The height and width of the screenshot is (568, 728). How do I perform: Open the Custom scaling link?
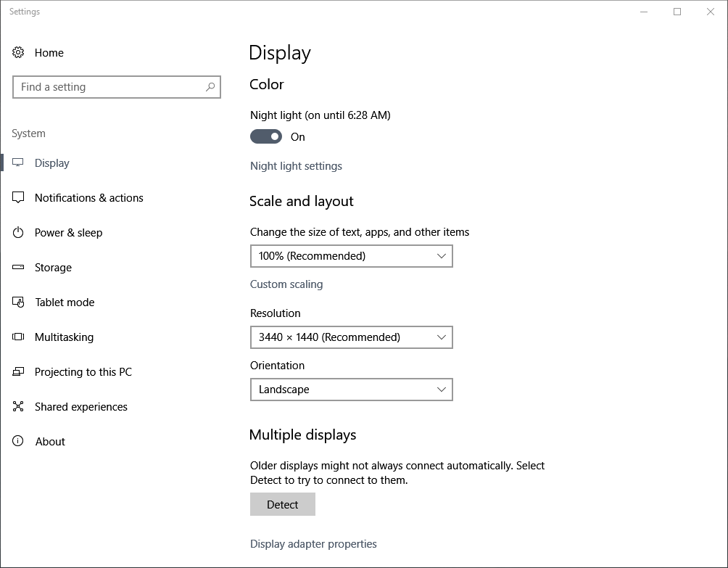[x=286, y=284]
